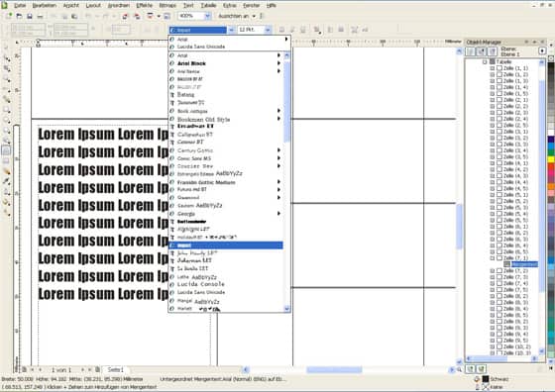The image size is (555, 392).
Task: Select the Zoom tool in the toolbox
Action: coord(7,79)
